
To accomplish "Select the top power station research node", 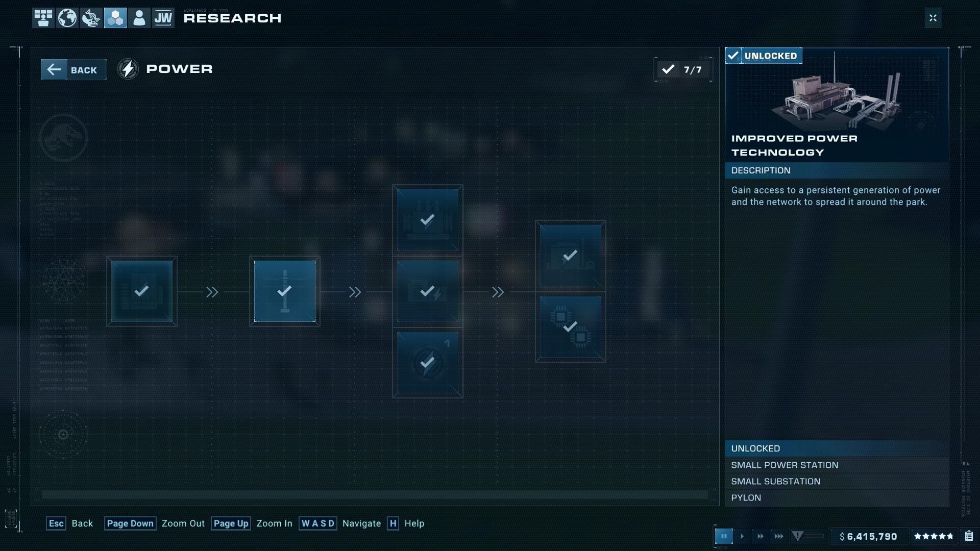I will pyautogui.click(x=428, y=220).
